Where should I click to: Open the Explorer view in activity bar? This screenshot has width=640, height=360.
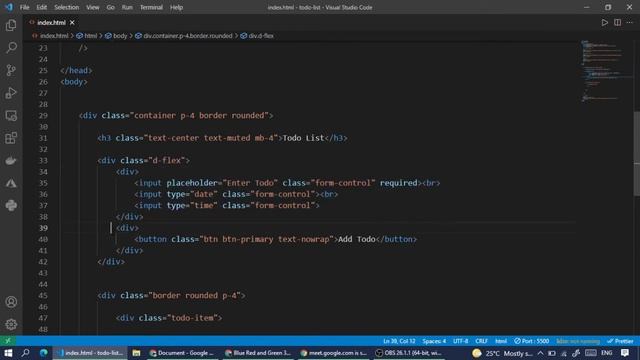tap(11, 25)
